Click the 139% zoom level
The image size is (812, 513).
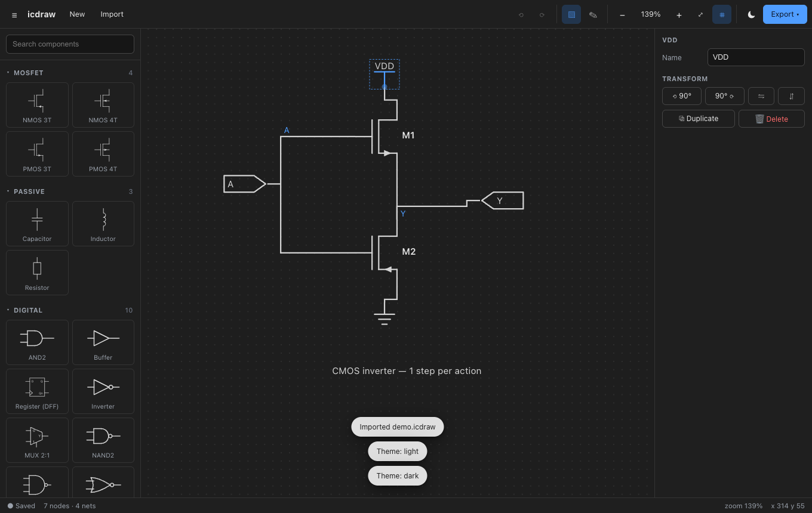[651, 14]
